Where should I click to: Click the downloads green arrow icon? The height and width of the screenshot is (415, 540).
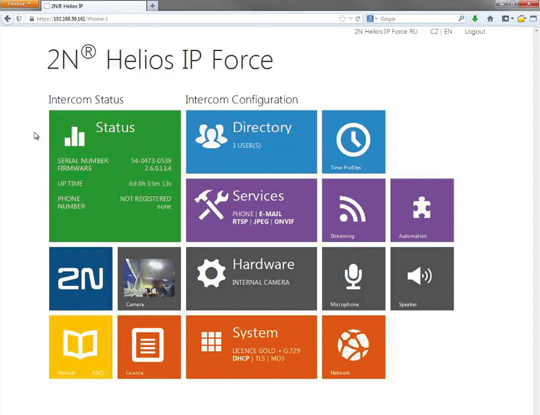click(x=475, y=19)
